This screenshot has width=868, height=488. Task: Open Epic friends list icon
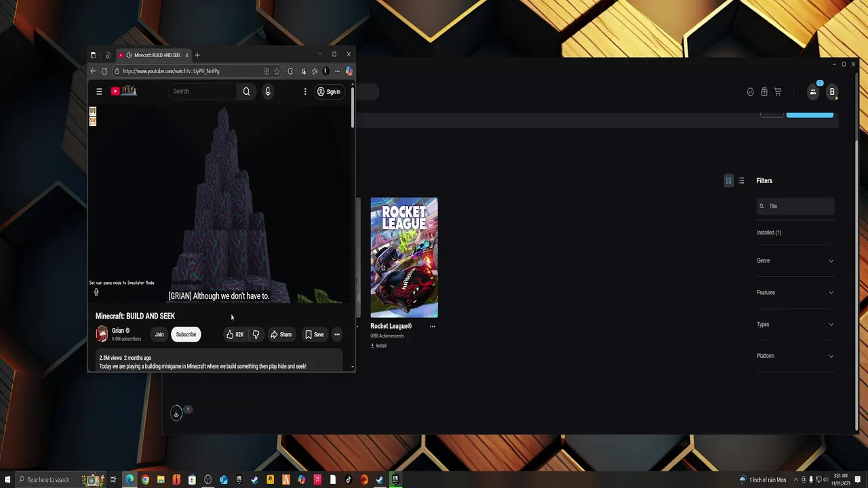[813, 91]
